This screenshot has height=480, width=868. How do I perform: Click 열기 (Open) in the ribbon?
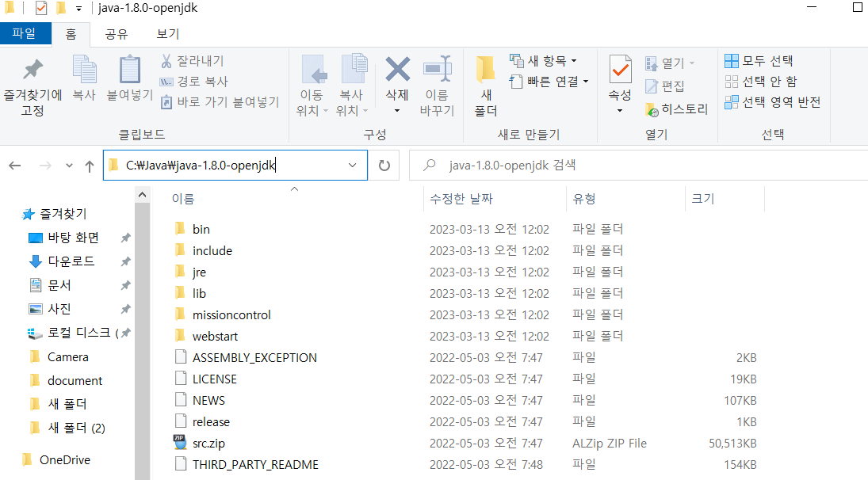pyautogui.click(x=670, y=63)
